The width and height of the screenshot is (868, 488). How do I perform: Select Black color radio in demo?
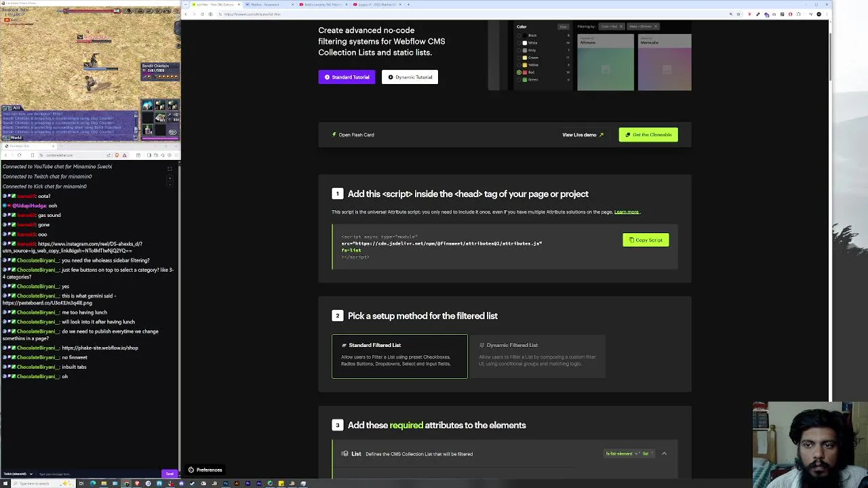coord(519,35)
